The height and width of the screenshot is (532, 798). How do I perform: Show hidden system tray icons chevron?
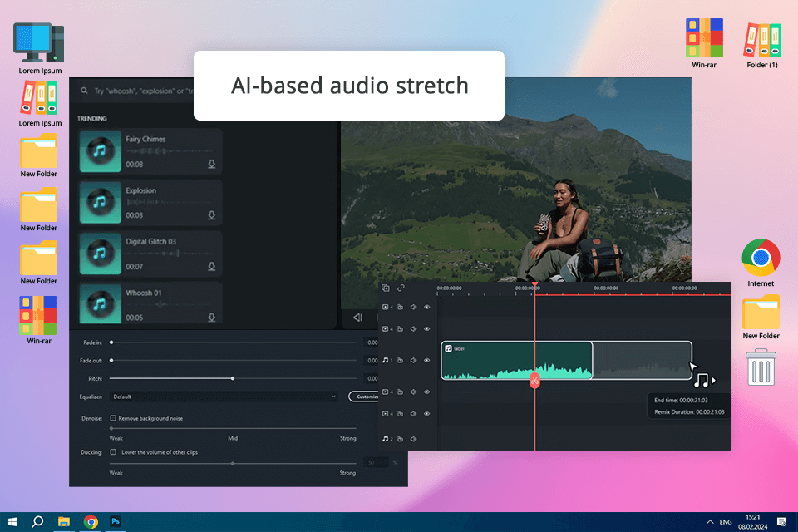pyautogui.click(x=710, y=522)
